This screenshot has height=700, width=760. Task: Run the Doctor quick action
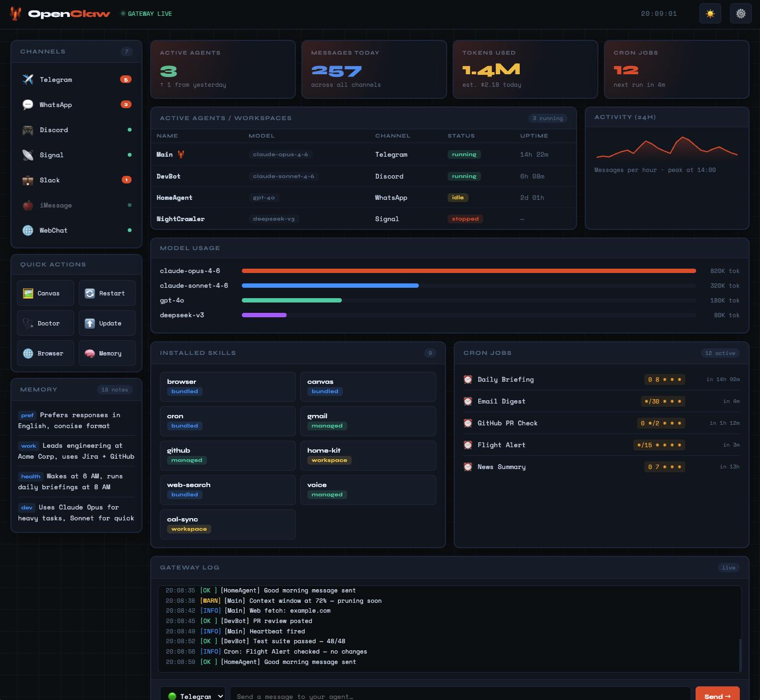coord(45,323)
